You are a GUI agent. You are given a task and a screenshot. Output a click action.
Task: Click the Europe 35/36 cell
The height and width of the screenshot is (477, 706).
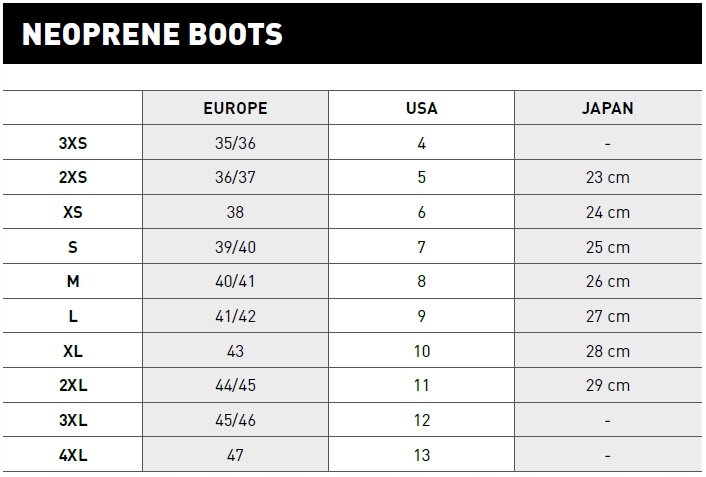point(235,143)
